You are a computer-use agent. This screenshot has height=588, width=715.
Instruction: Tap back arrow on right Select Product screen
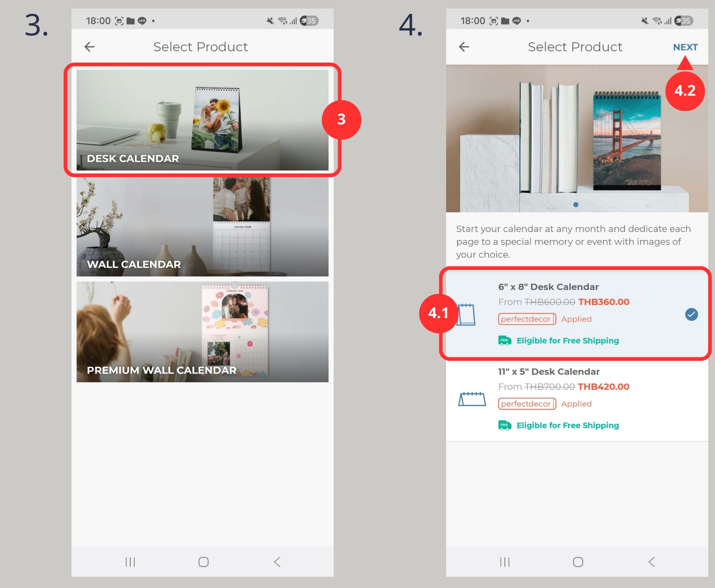pyautogui.click(x=464, y=47)
